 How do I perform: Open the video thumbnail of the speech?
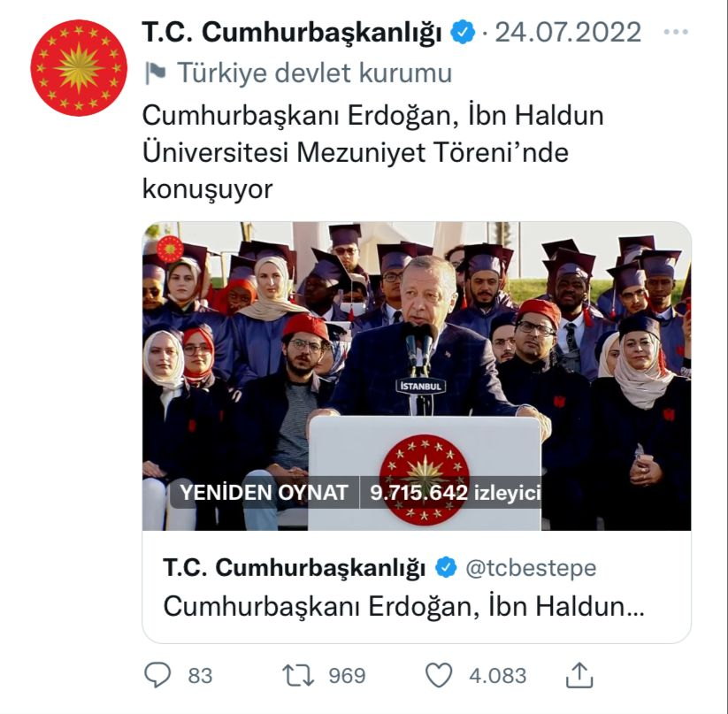pos(417,376)
